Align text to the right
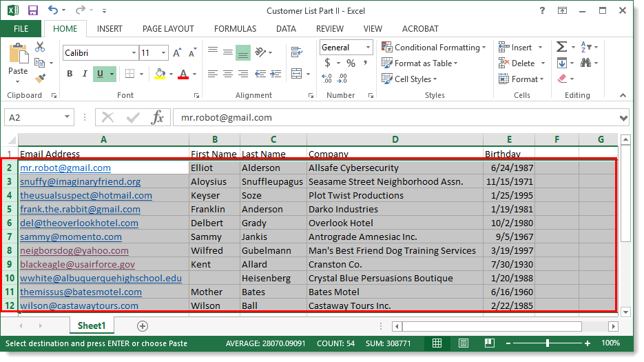The width and height of the screenshot is (644, 362). (x=243, y=74)
